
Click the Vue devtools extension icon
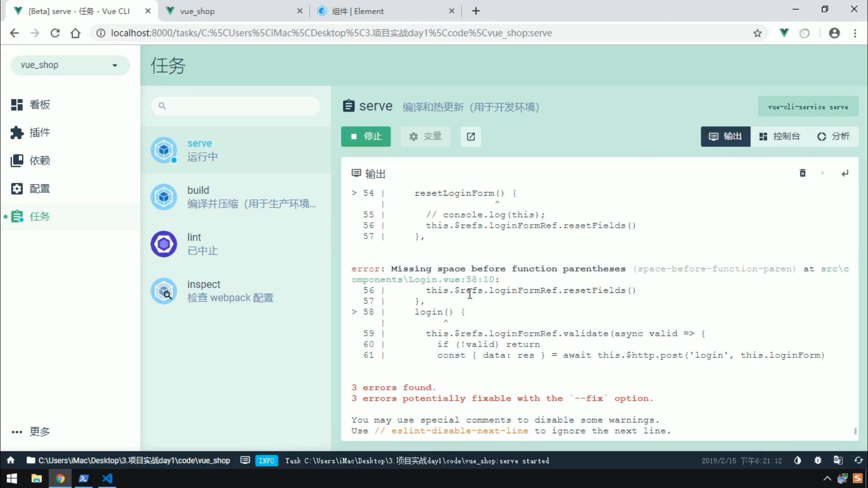click(x=784, y=33)
